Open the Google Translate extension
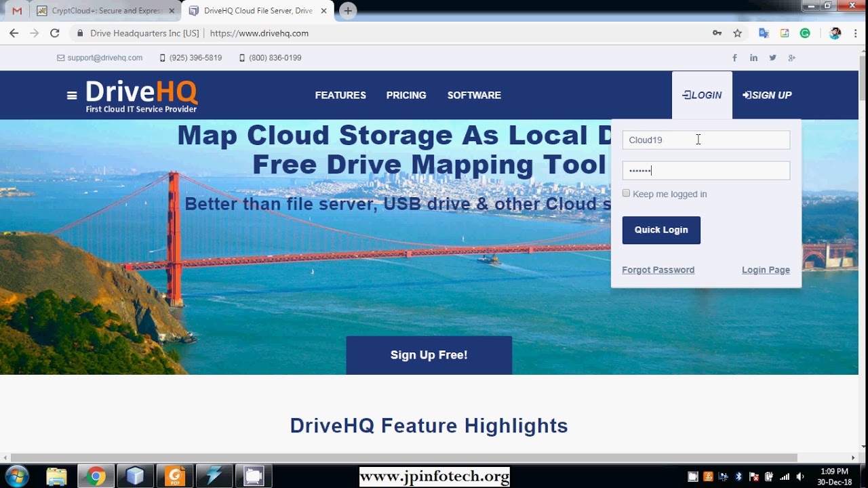The width and height of the screenshot is (868, 488). pyautogui.click(x=764, y=33)
